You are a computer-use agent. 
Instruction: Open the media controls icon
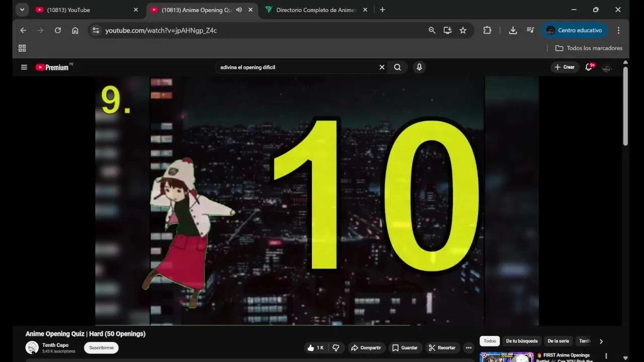[x=530, y=30]
